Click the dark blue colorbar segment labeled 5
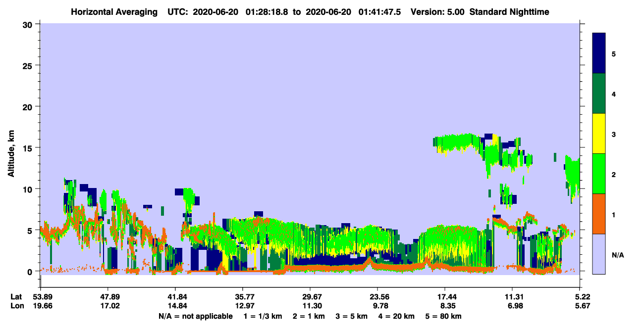 coord(599,53)
